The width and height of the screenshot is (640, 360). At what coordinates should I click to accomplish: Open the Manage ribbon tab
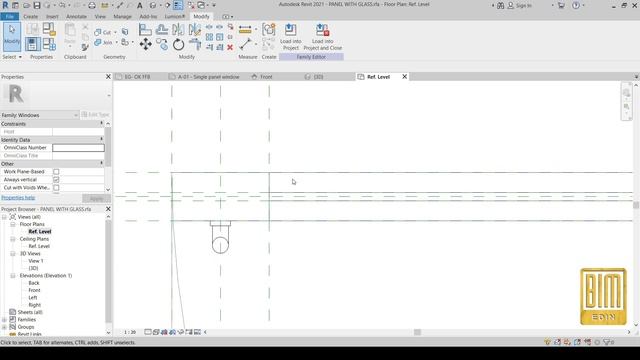(122, 17)
